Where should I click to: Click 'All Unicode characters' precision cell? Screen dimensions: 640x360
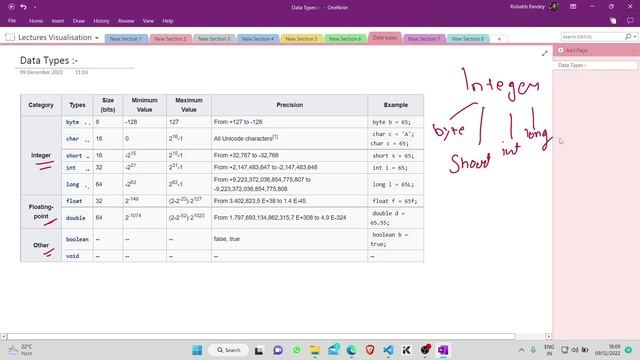pos(289,139)
